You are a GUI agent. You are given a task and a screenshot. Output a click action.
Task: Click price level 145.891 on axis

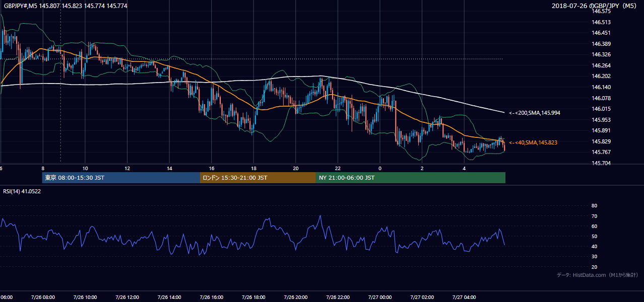pos(602,130)
